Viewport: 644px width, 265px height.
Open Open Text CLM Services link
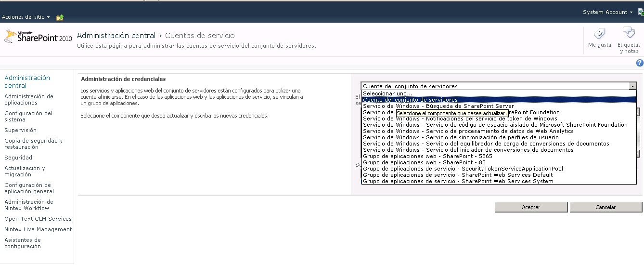[x=38, y=219]
